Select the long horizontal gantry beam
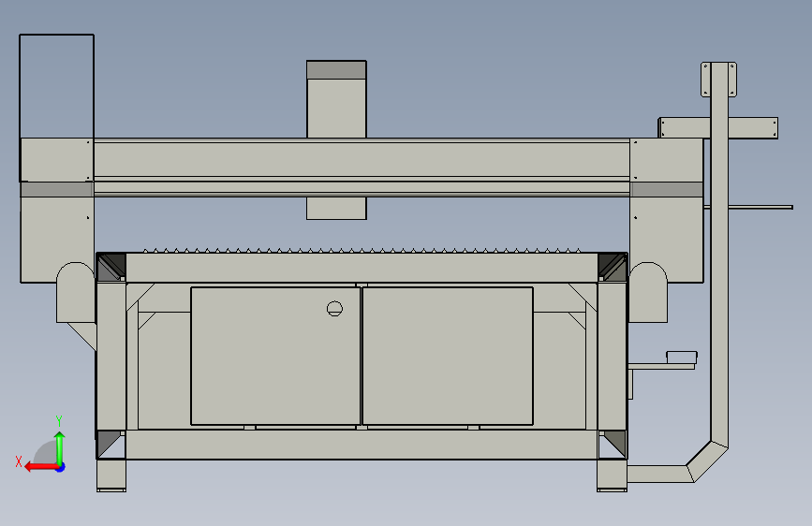Image resolution: width=812 pixels, height=526 pixels. [x=362, y=168]
